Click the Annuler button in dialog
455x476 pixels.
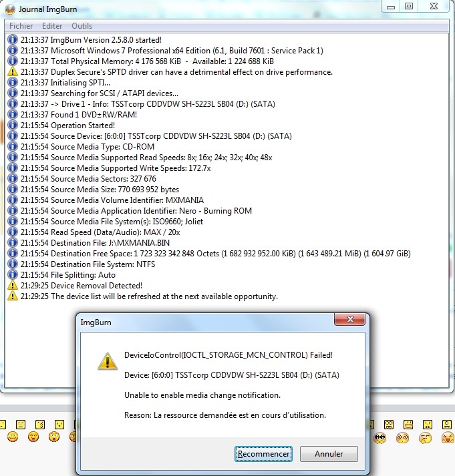click(329, 454)
